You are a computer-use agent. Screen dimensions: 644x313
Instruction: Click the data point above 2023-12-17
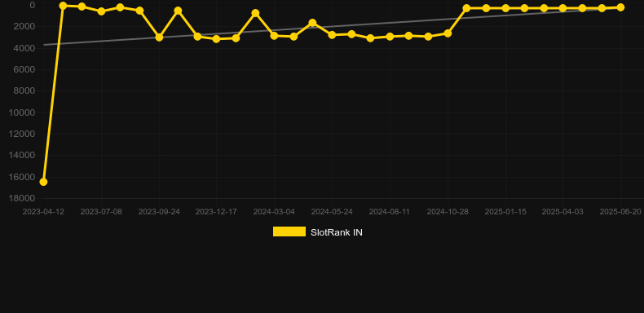(217, 38)
